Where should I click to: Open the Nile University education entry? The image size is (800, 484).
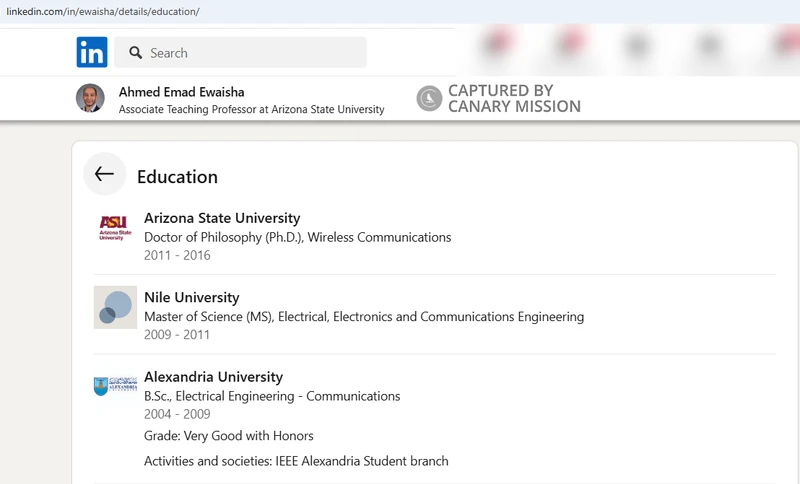[x=191, y=297]
